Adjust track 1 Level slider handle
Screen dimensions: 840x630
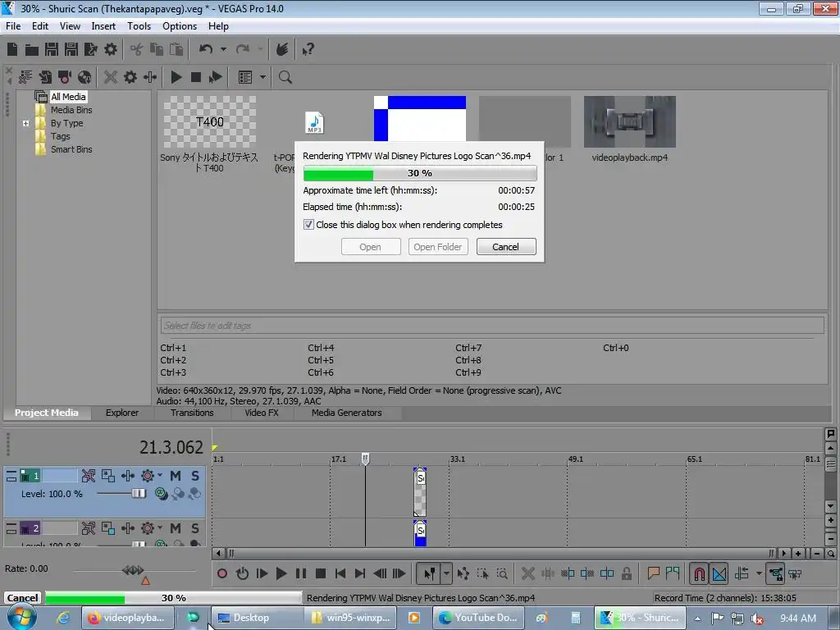click(x=139, y=493)
